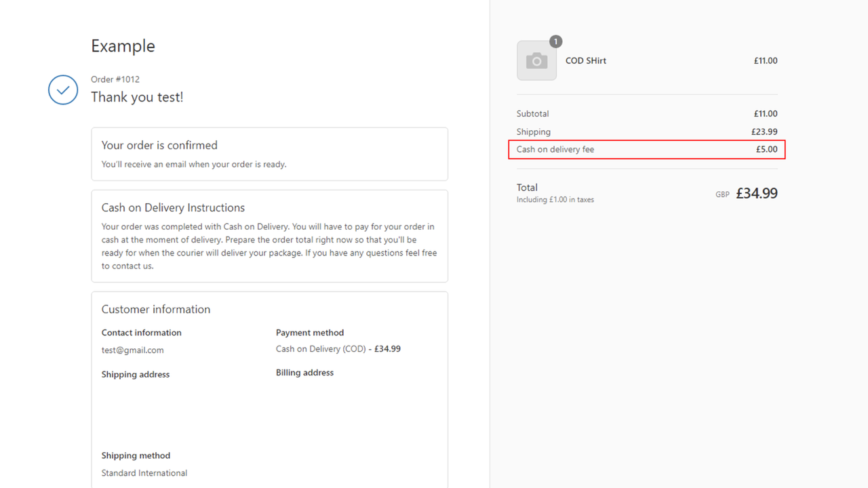The image size is (868, 488).
Task: Click the quantity badge on the product thumbnail
Action: tap(555, 41)
